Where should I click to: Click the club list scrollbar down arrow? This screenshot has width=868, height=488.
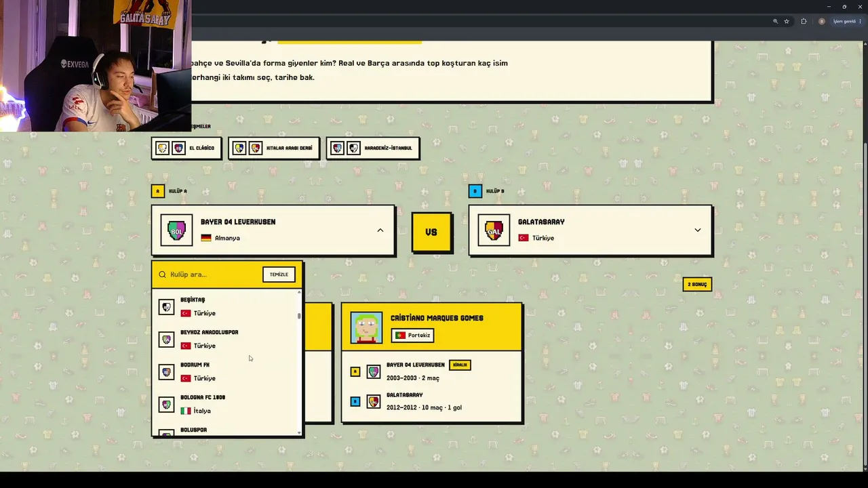pyautogui.click(x=299, y=432)
